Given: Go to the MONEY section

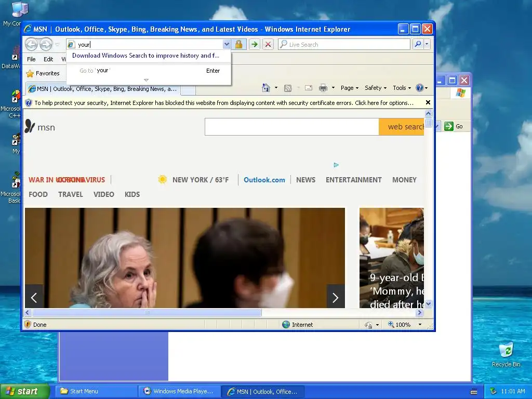Looking at the screenshot, I should [404, 180].
